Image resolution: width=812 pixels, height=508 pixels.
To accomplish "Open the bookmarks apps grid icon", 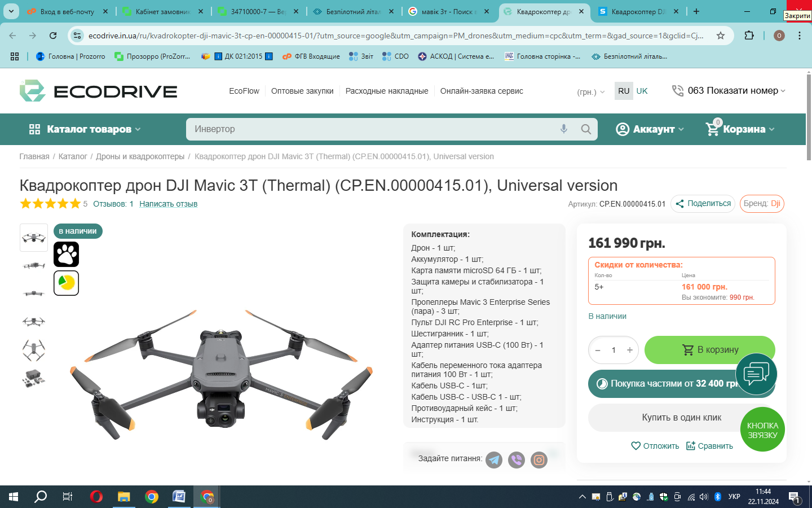I will click(x=15, y=56).
